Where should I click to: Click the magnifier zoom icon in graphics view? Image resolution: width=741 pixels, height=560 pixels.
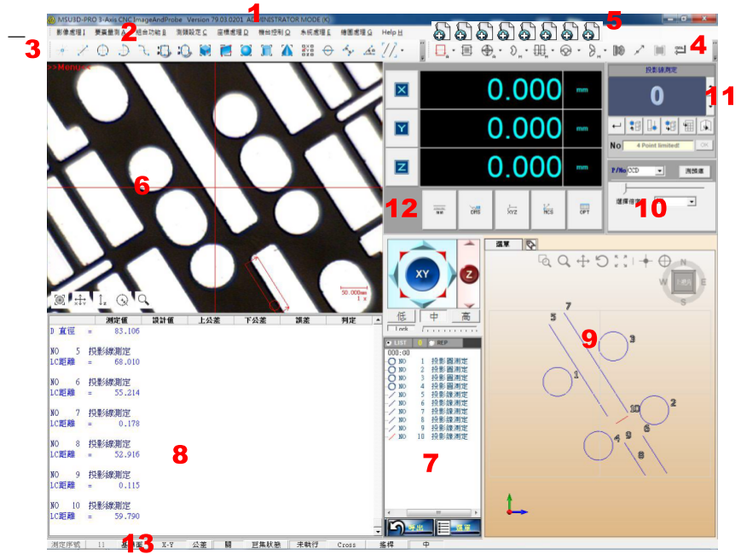(x=564, y=261)
